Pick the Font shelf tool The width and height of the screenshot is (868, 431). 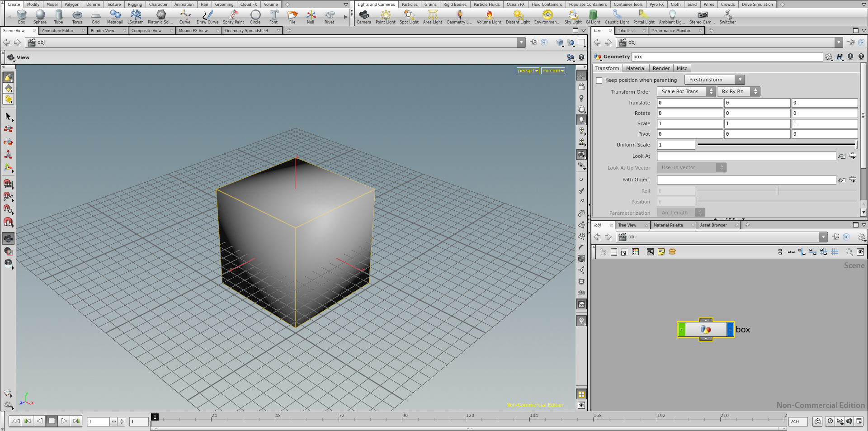tap(274, 17)
